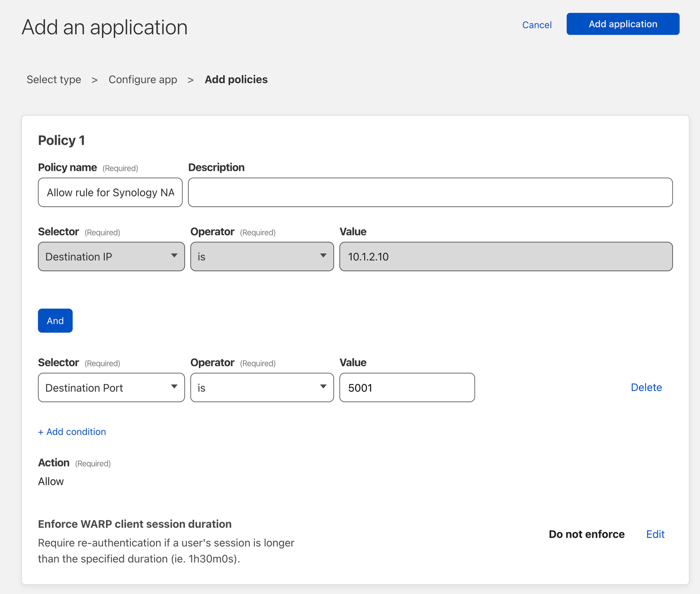The width and height of the screenshot is (700, 594).
Task: Open the Destination IP selector dropdown
Action: tap(111, 257)
